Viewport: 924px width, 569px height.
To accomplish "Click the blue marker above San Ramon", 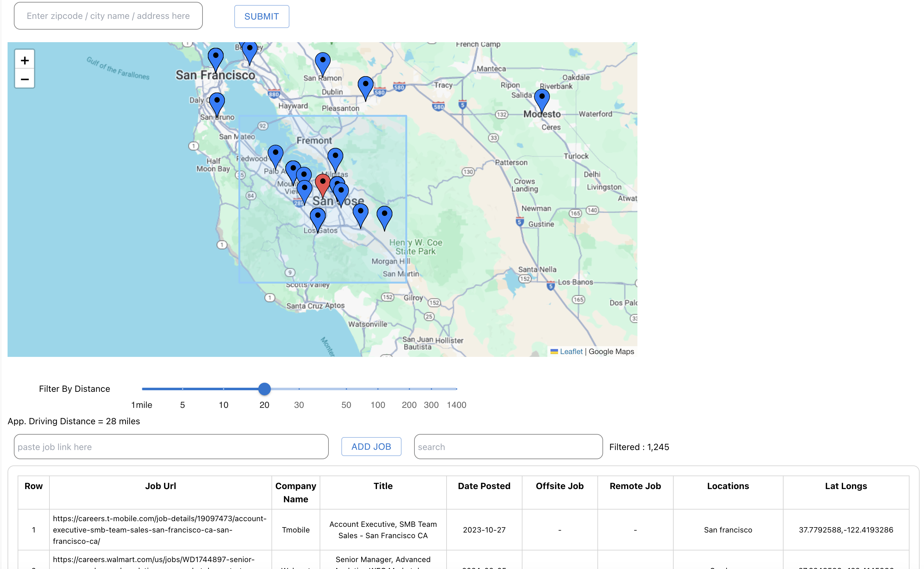I will point(322,62).
